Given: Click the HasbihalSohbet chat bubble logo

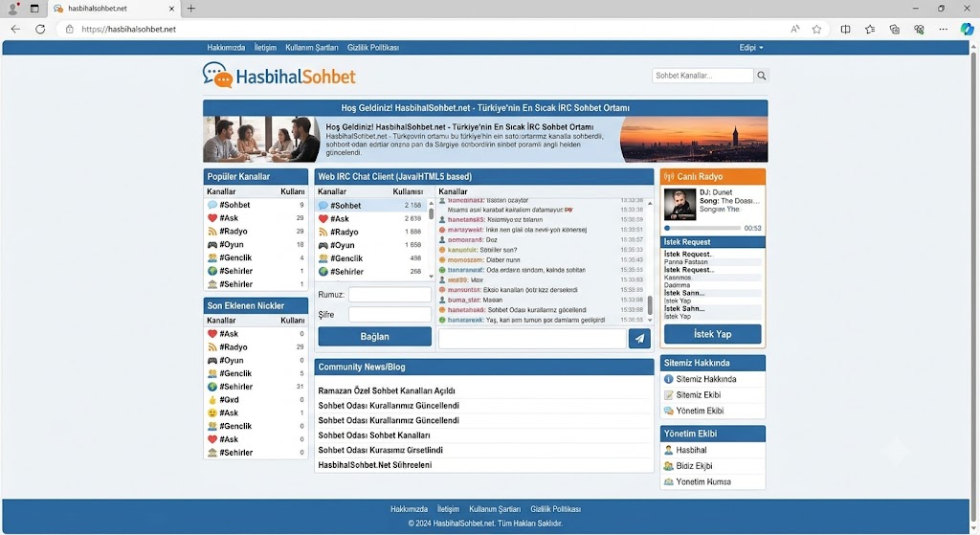Looking at the screenshot, I should coord(217,75).
